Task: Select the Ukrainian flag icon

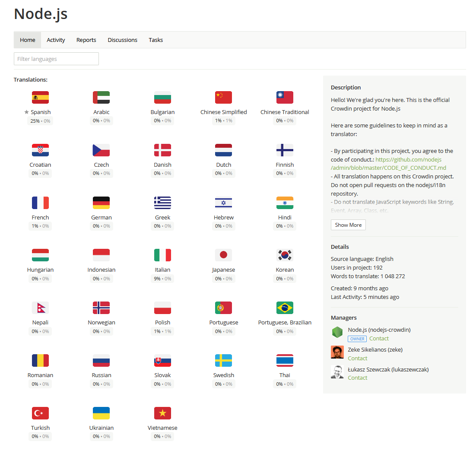Action: [102, 413]
